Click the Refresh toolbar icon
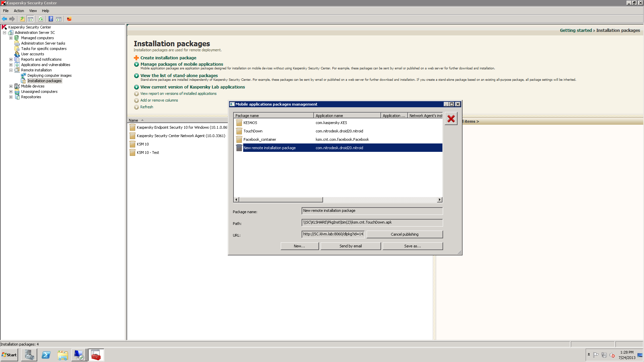Viewport: 644px width, 362px height. pyautogui.click(x=41, y=19)
